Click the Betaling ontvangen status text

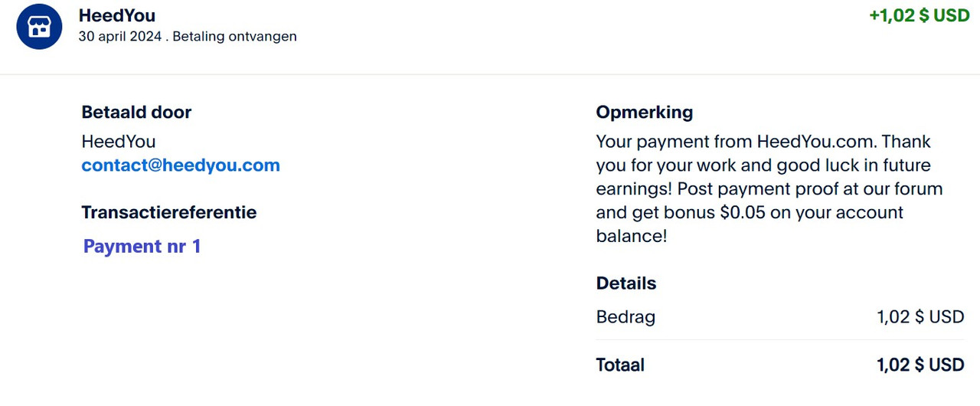coord(235,37)
